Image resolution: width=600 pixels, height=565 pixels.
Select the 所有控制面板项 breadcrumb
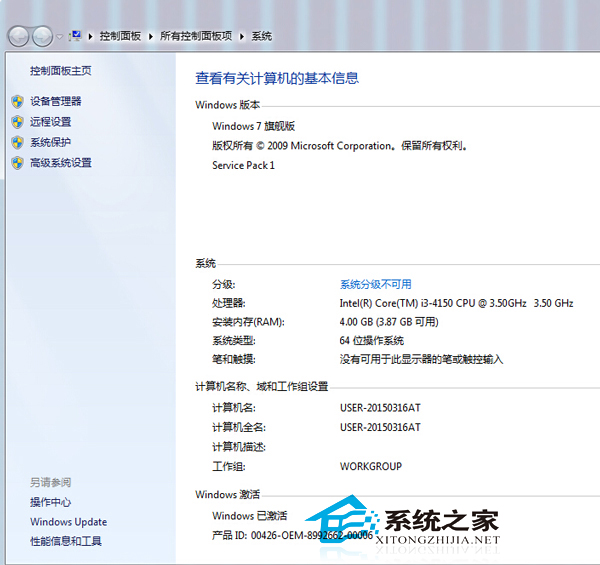point(196,36)
